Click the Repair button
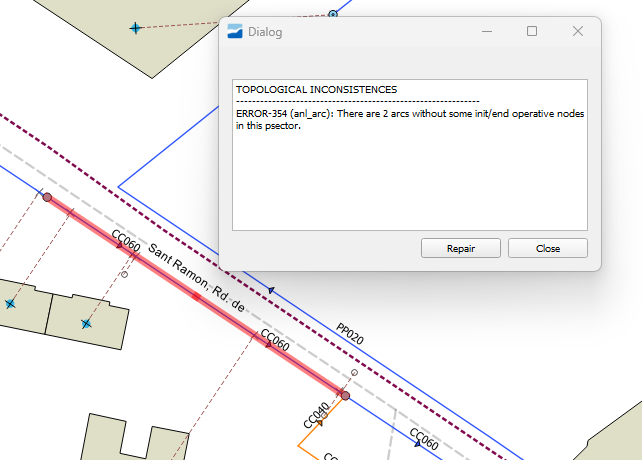Image resolution: width=642 pixels, height=460 pixels. [460, 248]
